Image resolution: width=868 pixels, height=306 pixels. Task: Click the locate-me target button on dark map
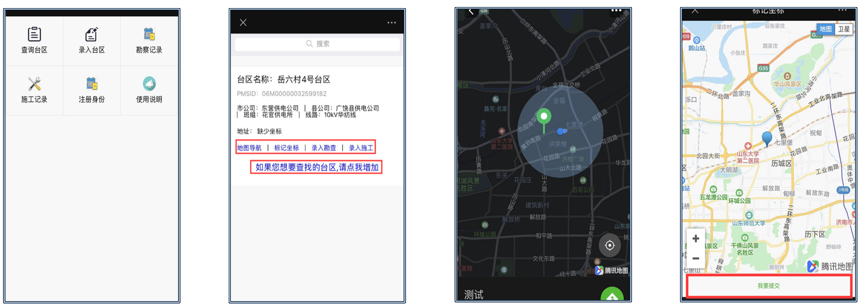[610, 246]
